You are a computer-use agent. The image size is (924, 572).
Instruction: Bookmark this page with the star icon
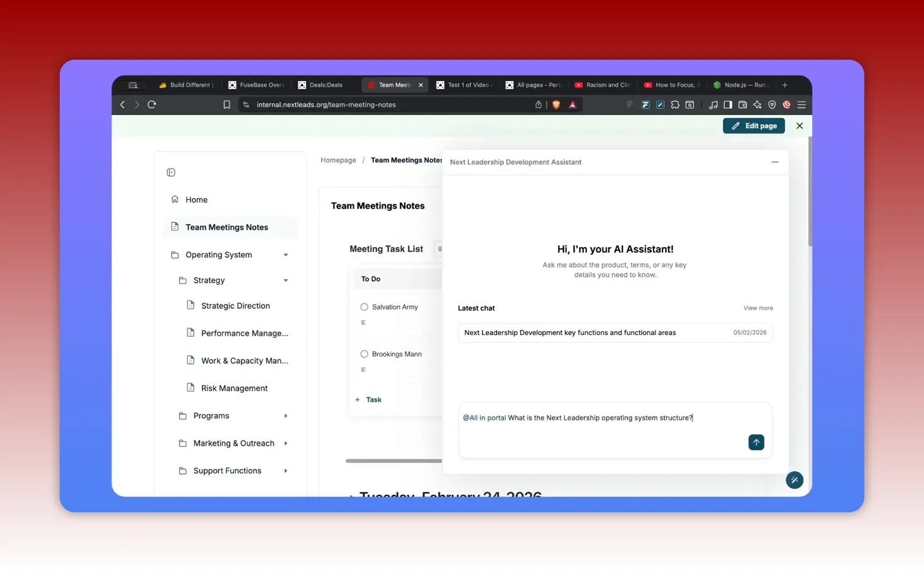pos(226,104)
